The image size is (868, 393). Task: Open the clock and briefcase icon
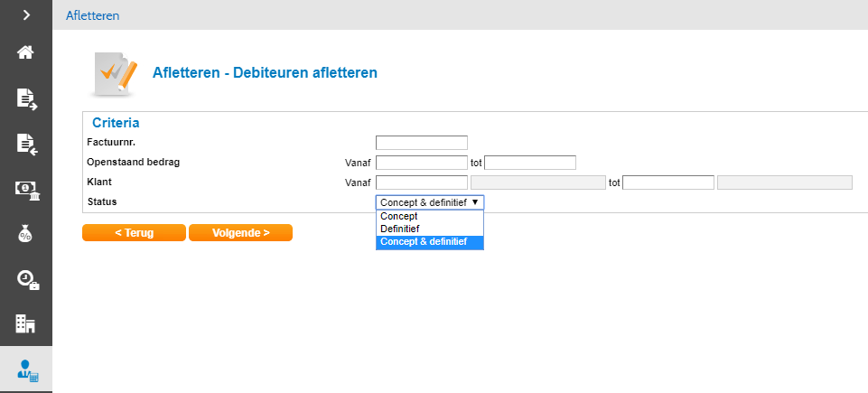[x=26, y=279]
